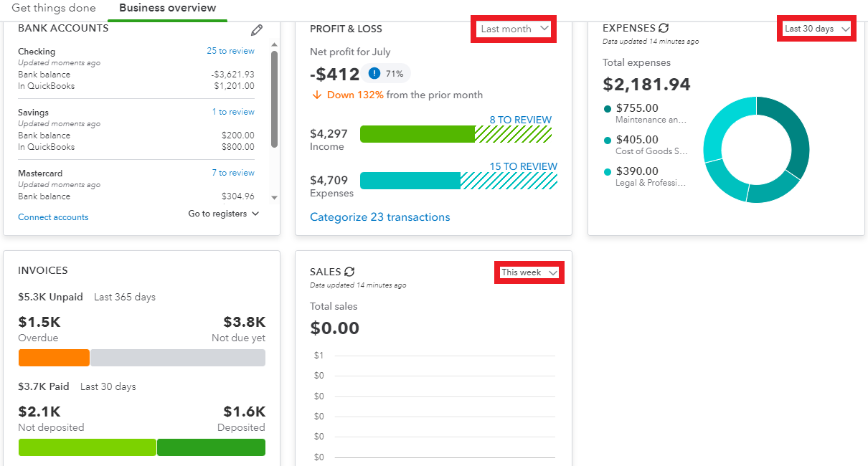Select the 'Business overview' tab

click(167, 8)
